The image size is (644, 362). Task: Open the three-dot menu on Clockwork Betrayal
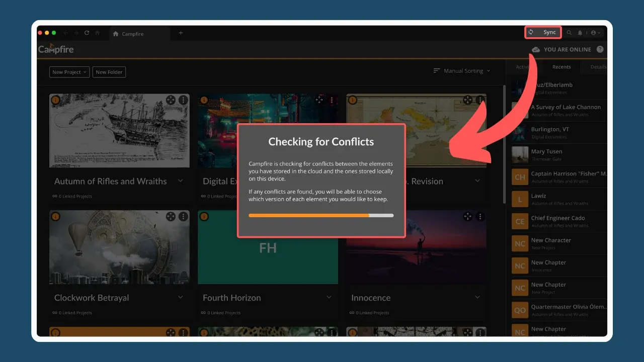tap(183, 216)
